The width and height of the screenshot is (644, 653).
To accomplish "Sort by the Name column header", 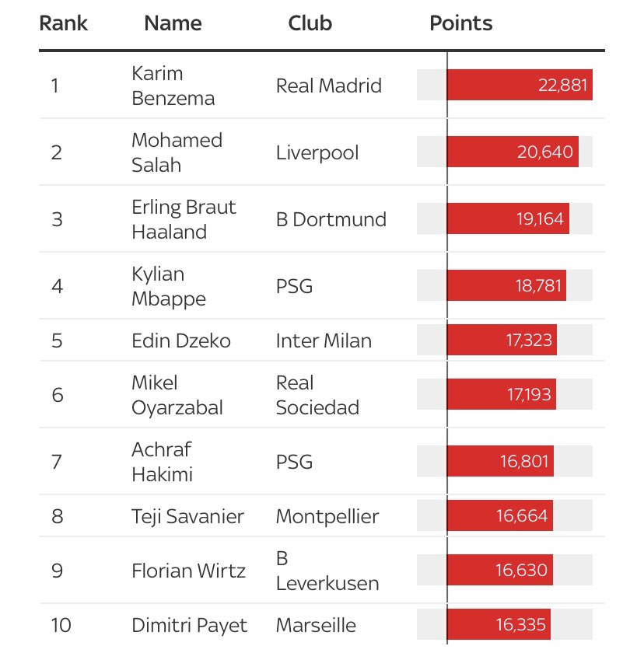I will 173,23.
